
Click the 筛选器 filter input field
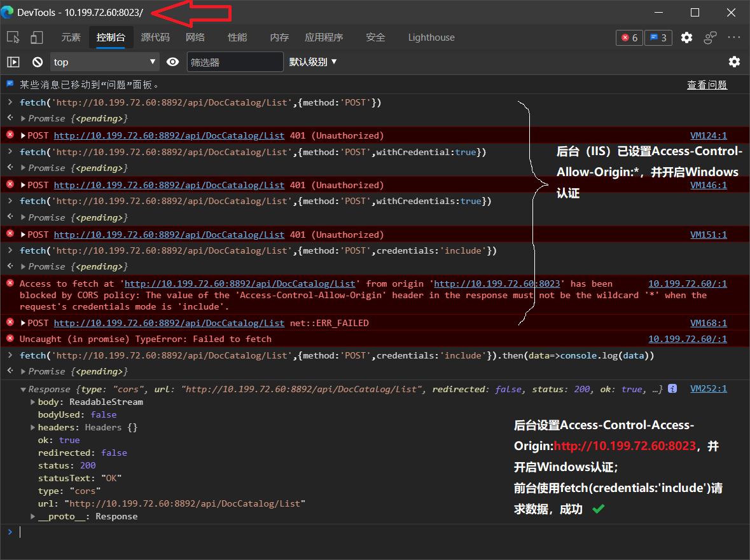click(235, 62)
